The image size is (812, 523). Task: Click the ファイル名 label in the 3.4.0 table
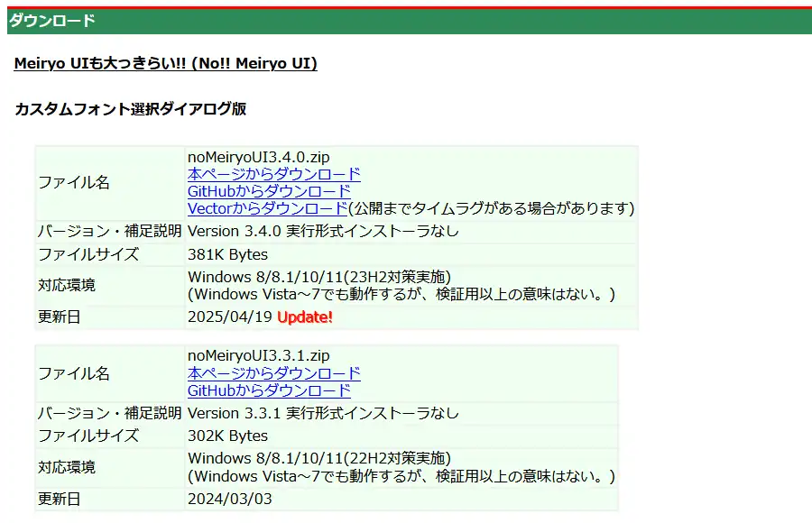[x=74, y=182]
